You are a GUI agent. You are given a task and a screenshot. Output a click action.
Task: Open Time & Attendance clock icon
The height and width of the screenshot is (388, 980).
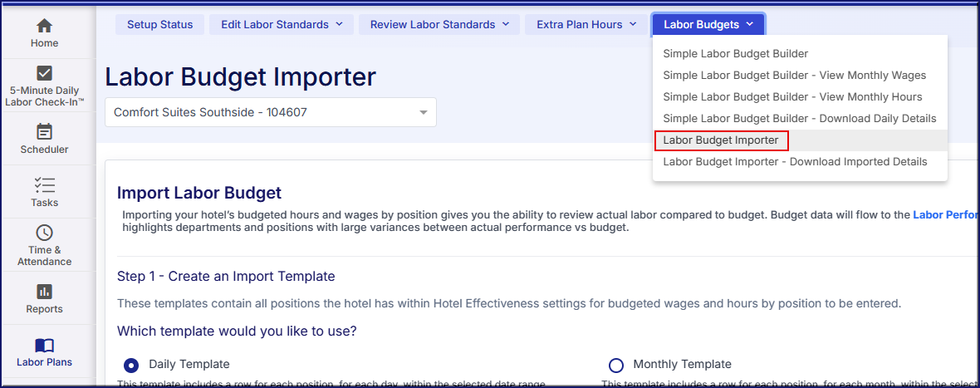pyautogui.click(x=45, y=233)
